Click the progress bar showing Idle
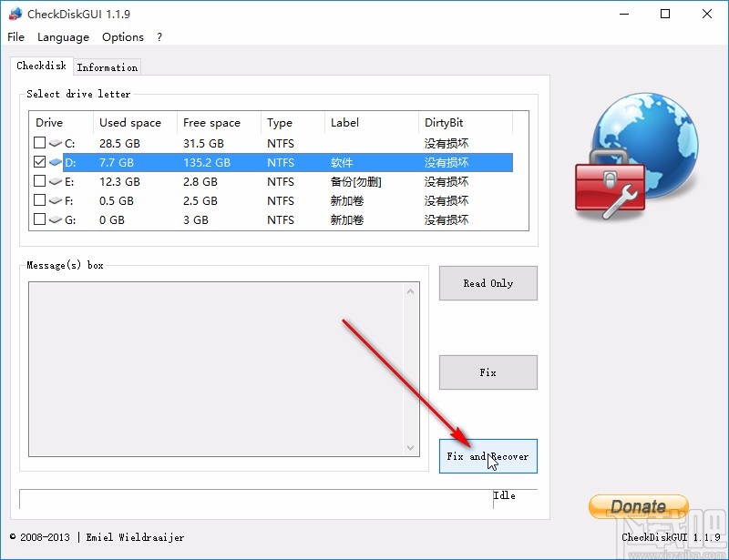The height and width of the screenshot is (560, 729). (x=278, y=499)
